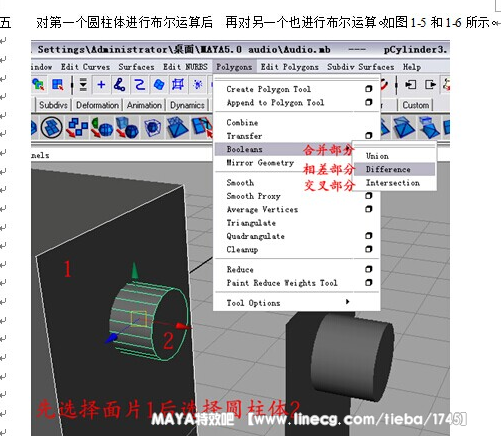Choose Transfer from Polygons menu
Screen dimensions: 501x436
pos(244,136)
